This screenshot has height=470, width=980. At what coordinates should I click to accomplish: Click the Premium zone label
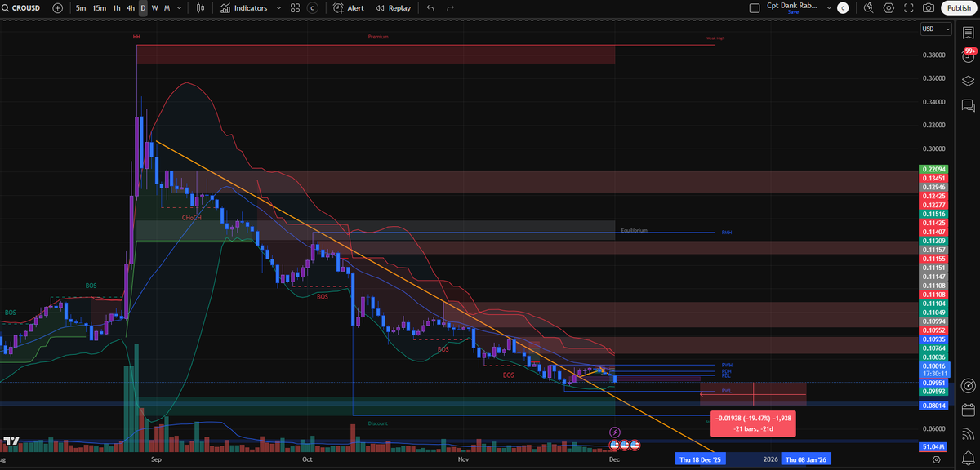[378, 37]
